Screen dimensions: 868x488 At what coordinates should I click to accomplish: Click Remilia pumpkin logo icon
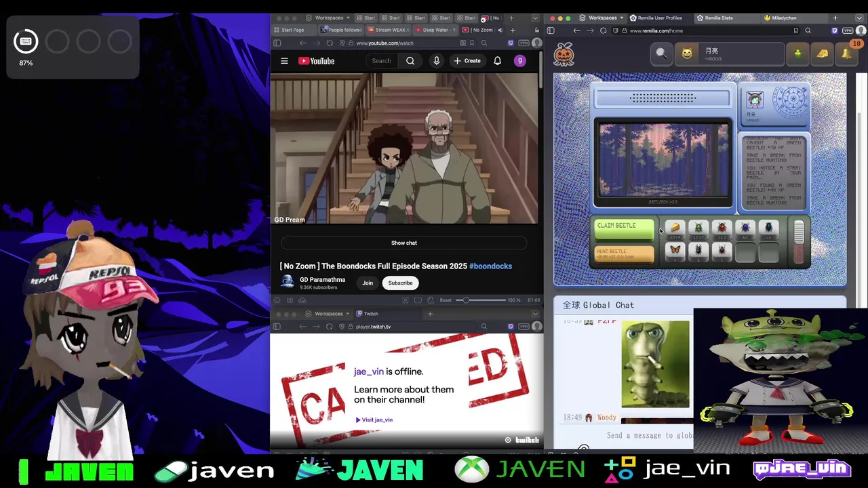coord(564,54)
